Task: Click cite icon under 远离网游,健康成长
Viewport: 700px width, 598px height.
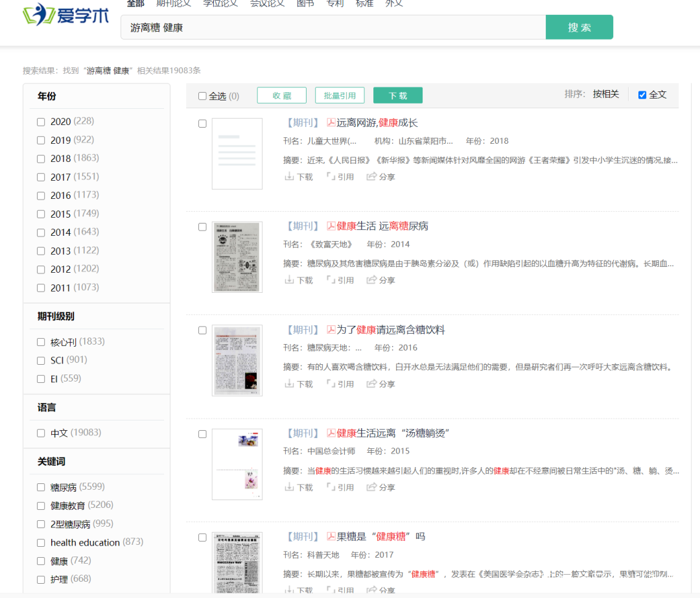Action: (x=331, y=177)
